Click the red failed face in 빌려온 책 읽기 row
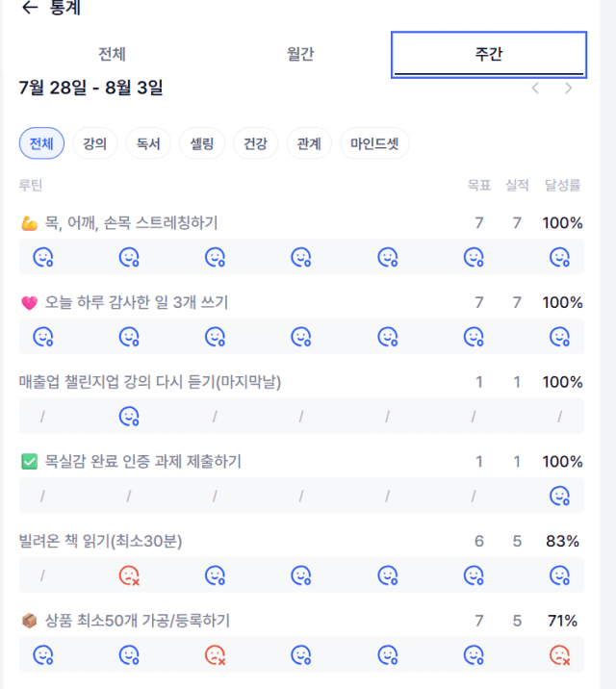Screen dimensions: 616x689 point(129,575)
